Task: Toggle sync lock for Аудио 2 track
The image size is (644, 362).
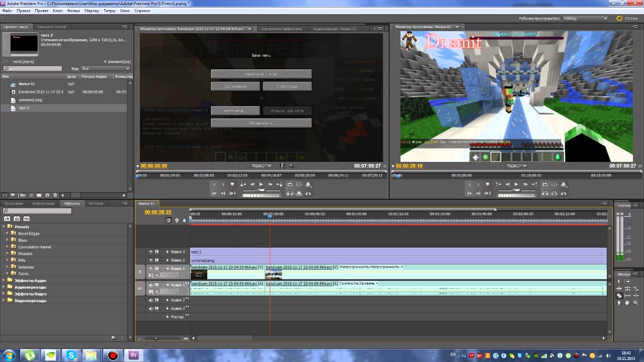Action: point(157,300)
